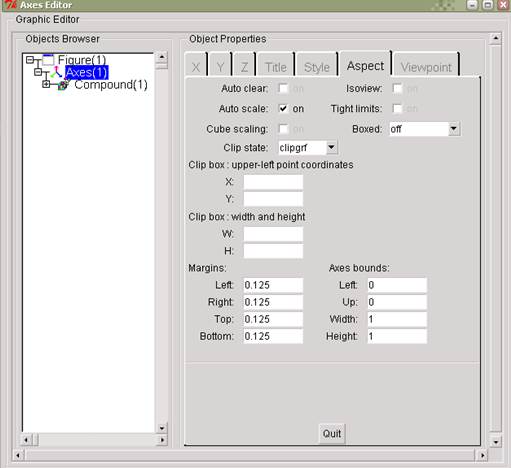511x468 pixels.
Task: Switch to the Z tab
Action: [244, 66]
